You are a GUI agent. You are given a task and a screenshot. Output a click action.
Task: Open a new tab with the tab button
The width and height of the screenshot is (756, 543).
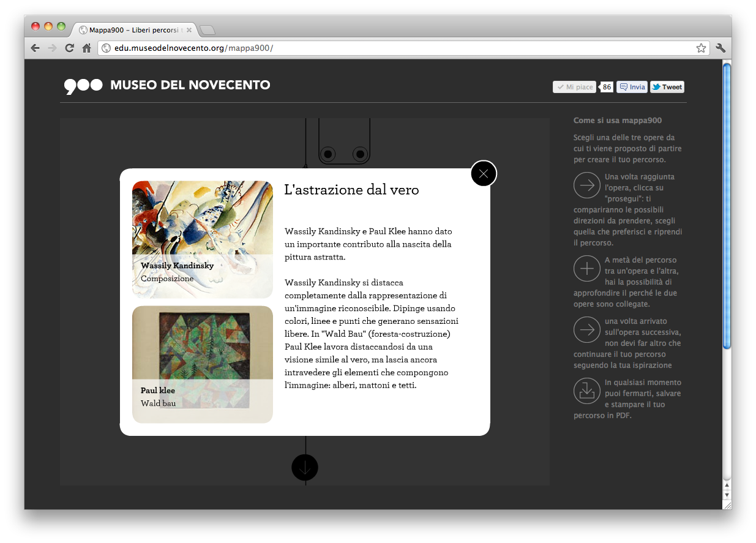[x=208, y=30]
